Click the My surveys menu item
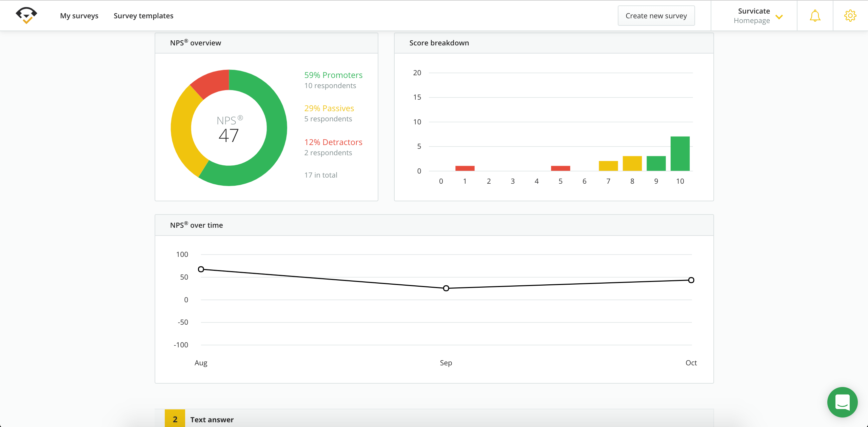The height and width of the screenshot is (427, 868). coord(79,15)
